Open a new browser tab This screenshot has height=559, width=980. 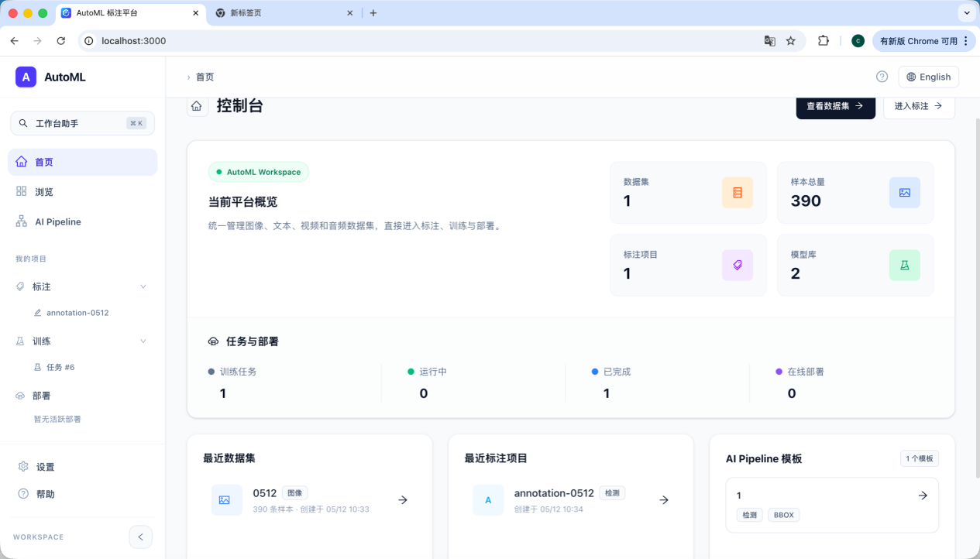point(373,13)
